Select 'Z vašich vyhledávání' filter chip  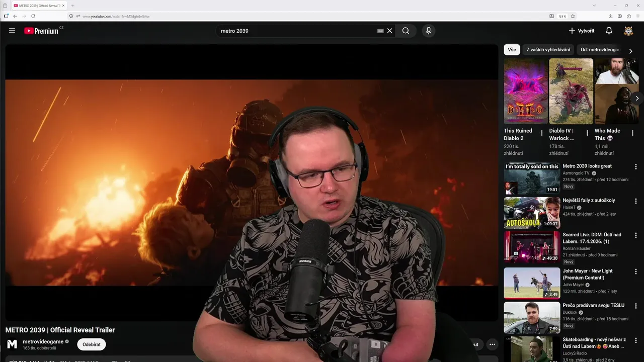point(548,50)
